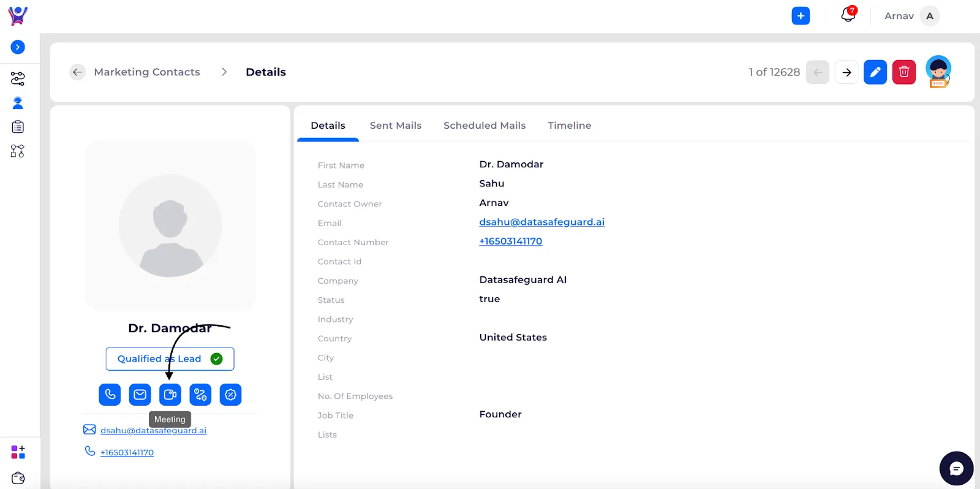Image resolution: width=980 pixels, height=489 pixels.
Task: Select the Founder job title value
Action: point(500,414)
